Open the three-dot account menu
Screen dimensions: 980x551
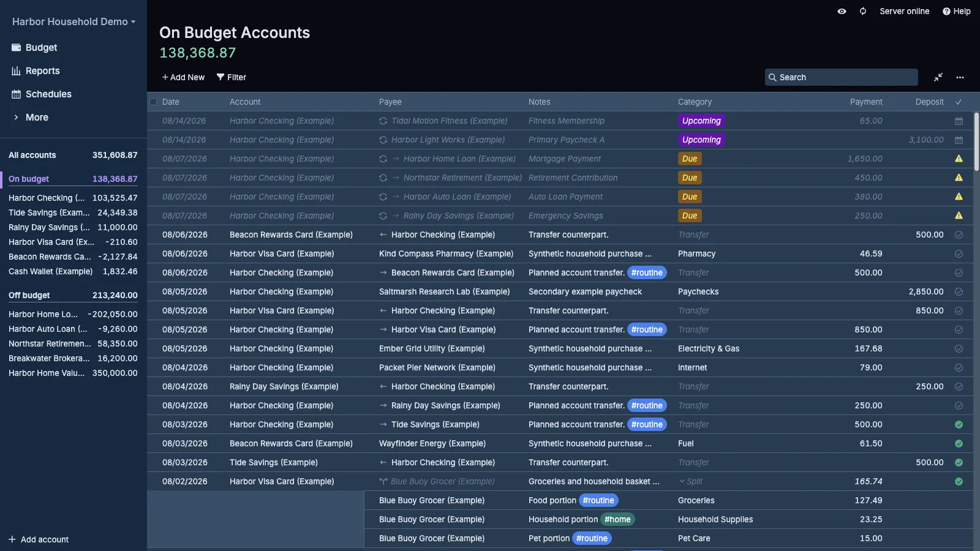(x=960, y=77)
